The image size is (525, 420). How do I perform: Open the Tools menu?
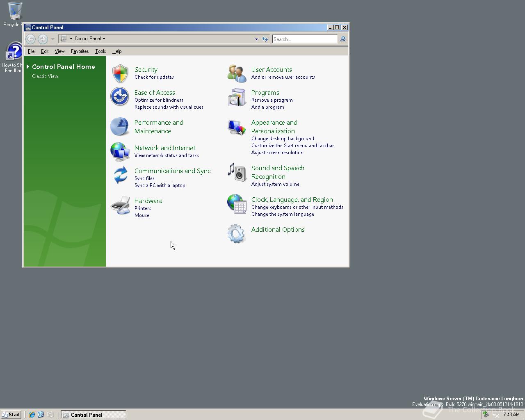100,51
